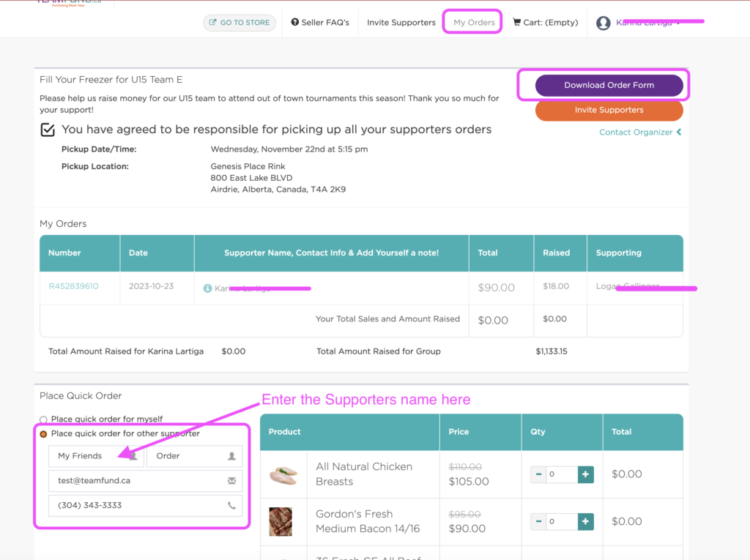
Task: Click the chicken breasts product thumbnail
Action: point(283,474)
